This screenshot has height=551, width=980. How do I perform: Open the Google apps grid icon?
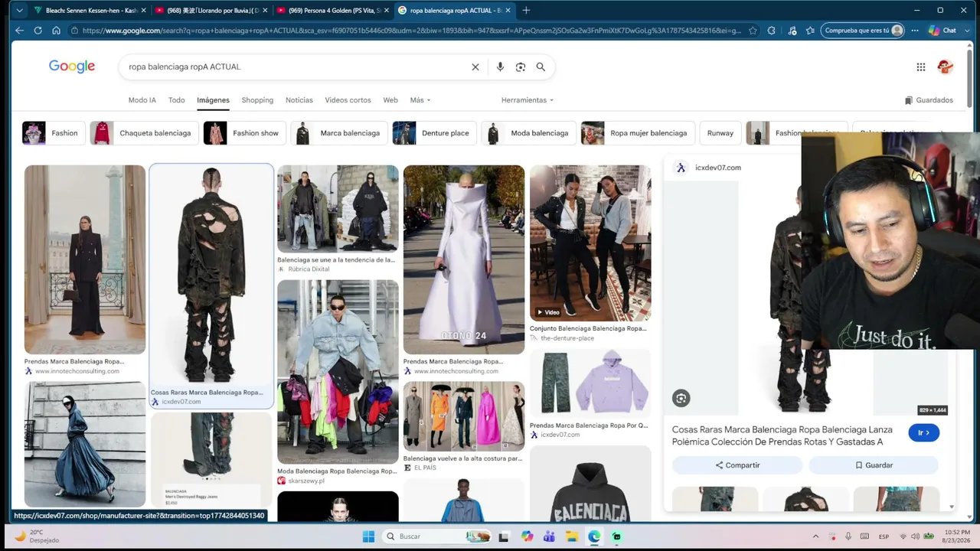921,67
